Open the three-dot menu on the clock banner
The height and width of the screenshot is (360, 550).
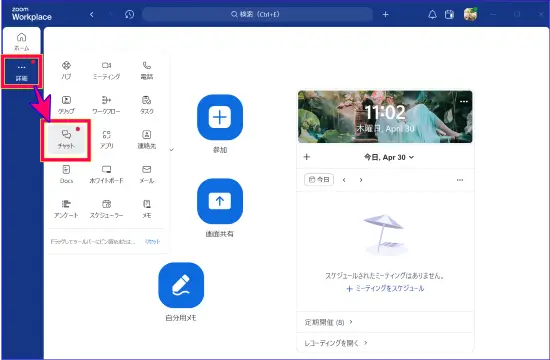tap(464, 101)
